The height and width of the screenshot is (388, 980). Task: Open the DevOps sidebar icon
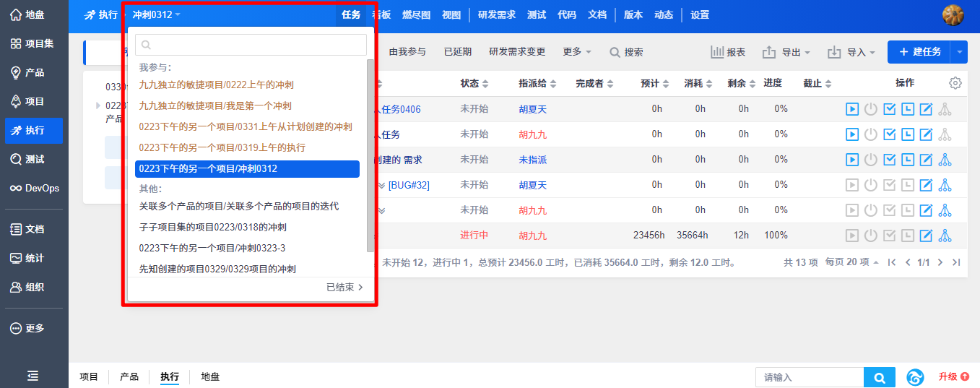(34, 188)
